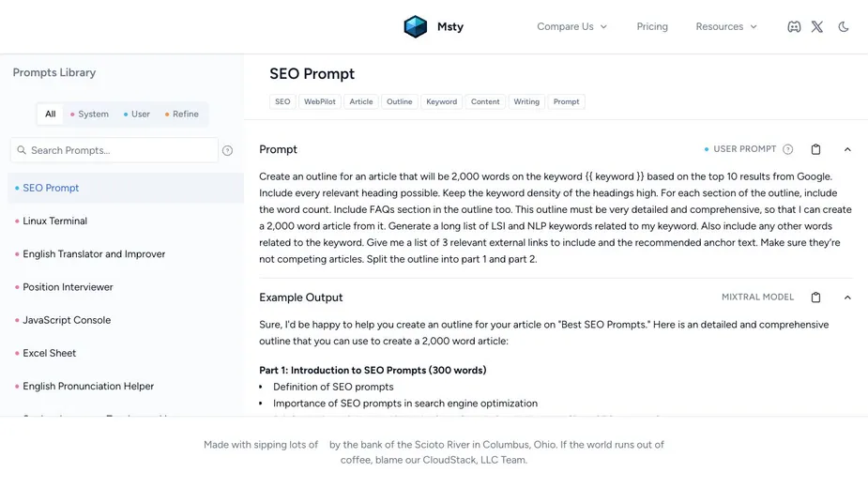
Task: Select the System filter option
Action: (x=89, y=114)
